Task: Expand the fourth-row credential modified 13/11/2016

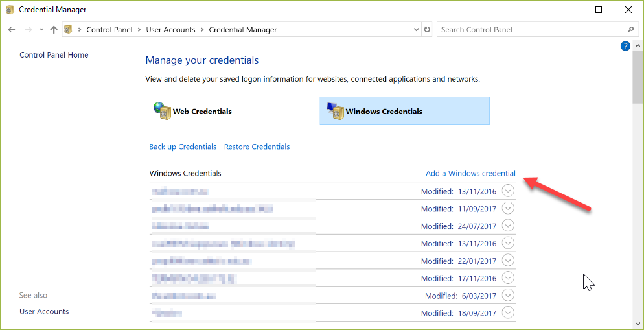Action: pos(508,243)
